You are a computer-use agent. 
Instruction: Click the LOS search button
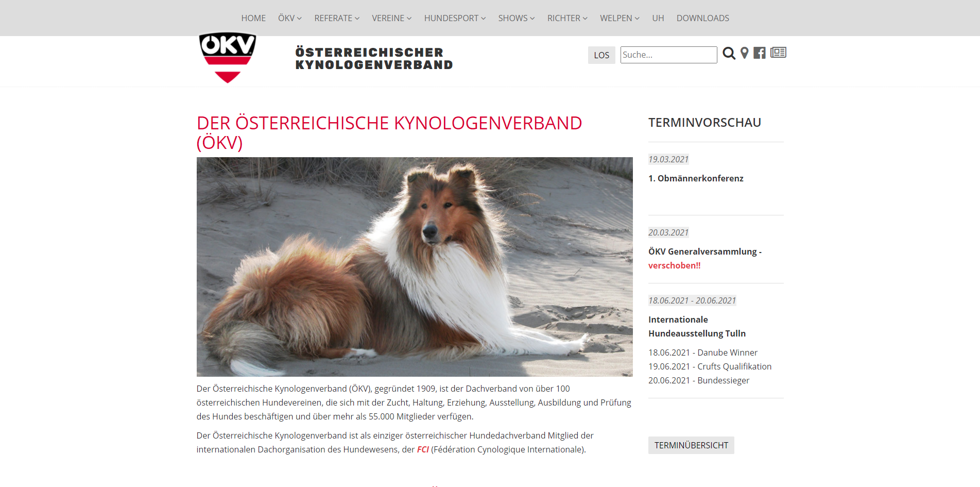(x=601, y=55)
